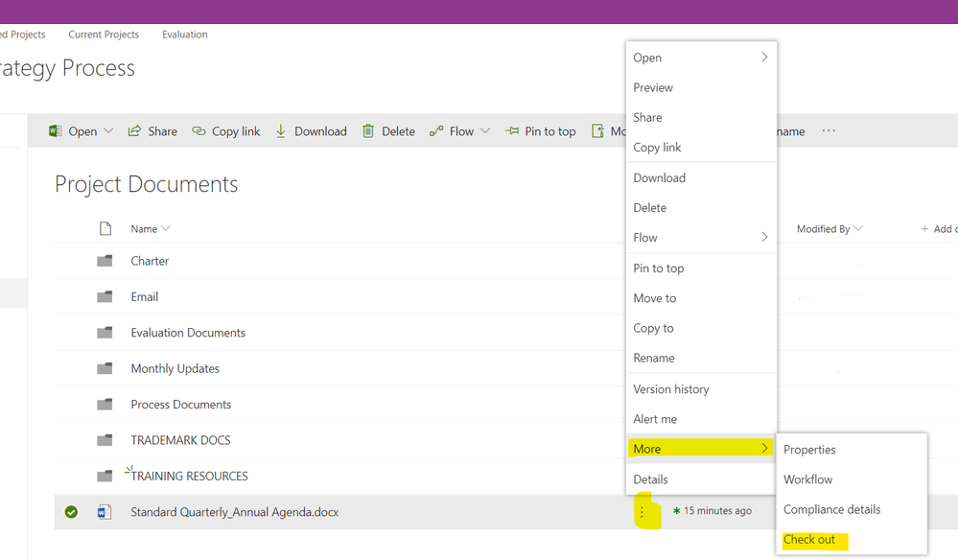Click the Monthly Updates folder icon

[x=105, y=368]
